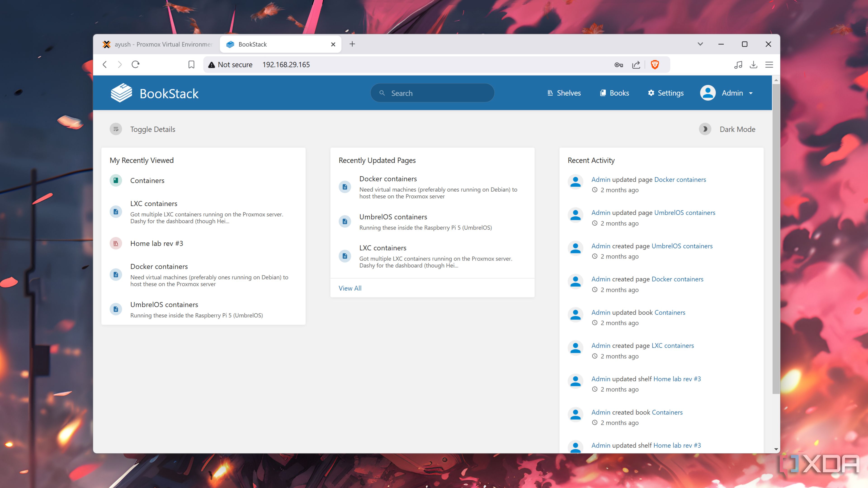Open Docker containers in 'Admin created page' activity
The height and width of the screenshot is (488, 868).
678,279
